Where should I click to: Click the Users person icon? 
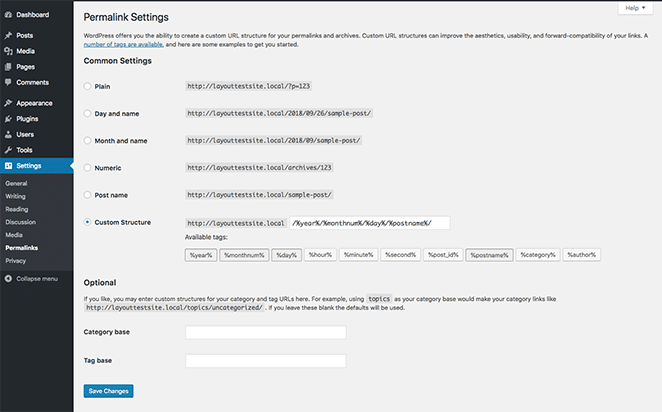pos(8,133)
